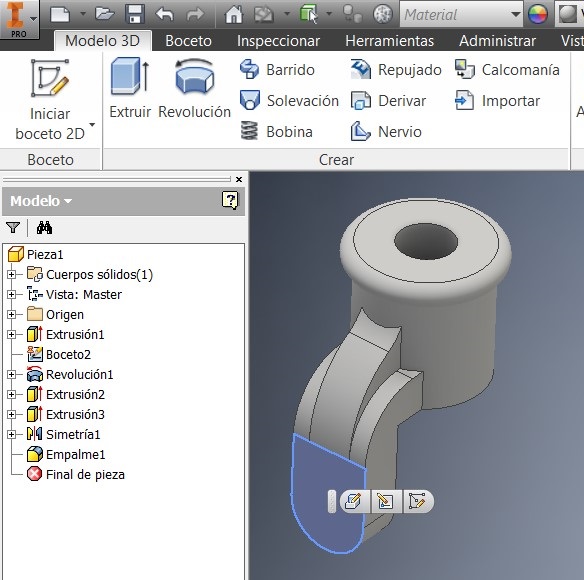584x580 pixels.
Task: Expand the selection priority dropdown arrow
Action: pos(329,14)
